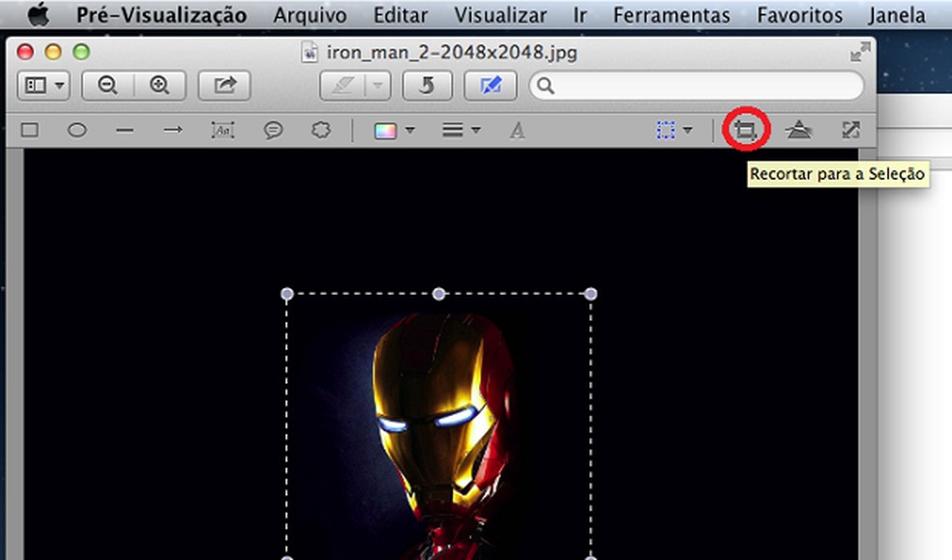This screenshot has height=560, width=952.
Task: Select the Text box tool
Action: coord(223,130)
